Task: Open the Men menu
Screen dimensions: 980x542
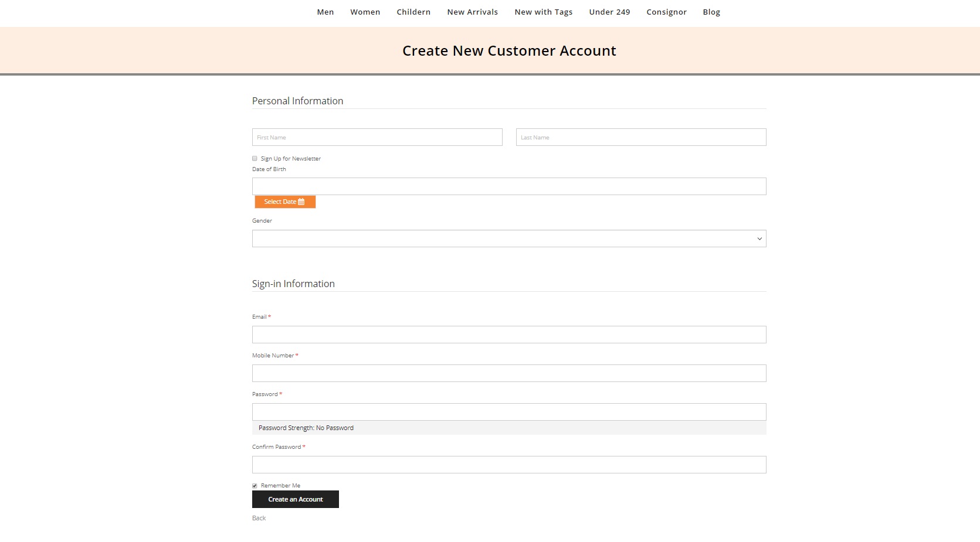Action: 325,12
